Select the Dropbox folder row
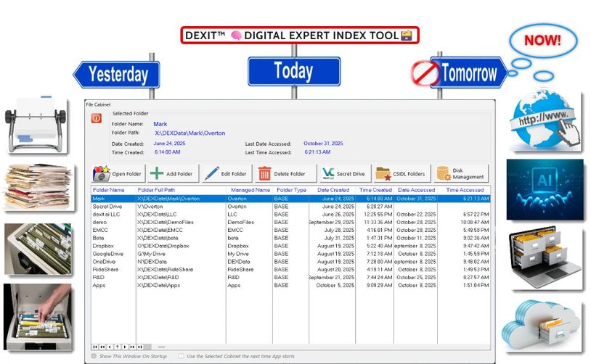Viewport: 591px width, 364px height. pyautogui.click(x=103, y=246)
